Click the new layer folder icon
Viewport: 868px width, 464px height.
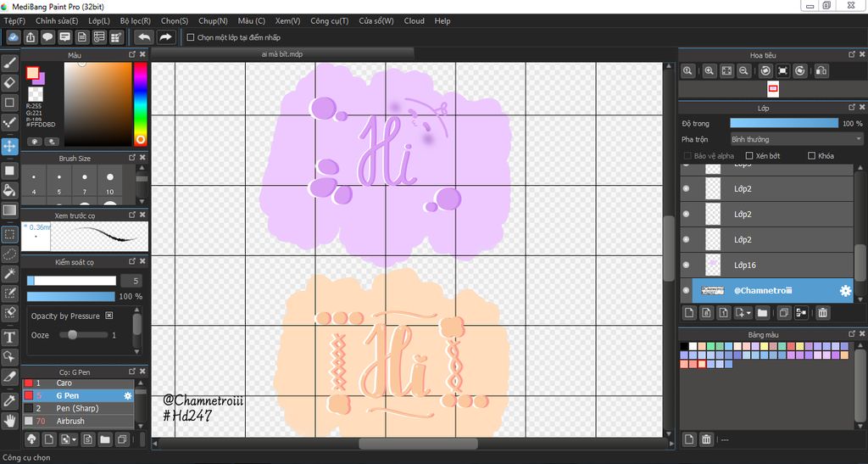[x=762, y=313]
